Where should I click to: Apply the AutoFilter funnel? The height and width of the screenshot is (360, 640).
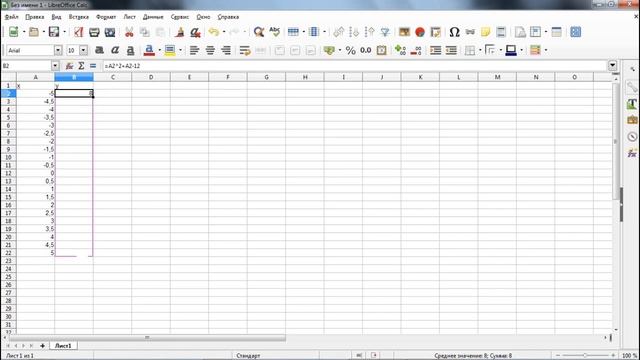click(x=385, y=32)
